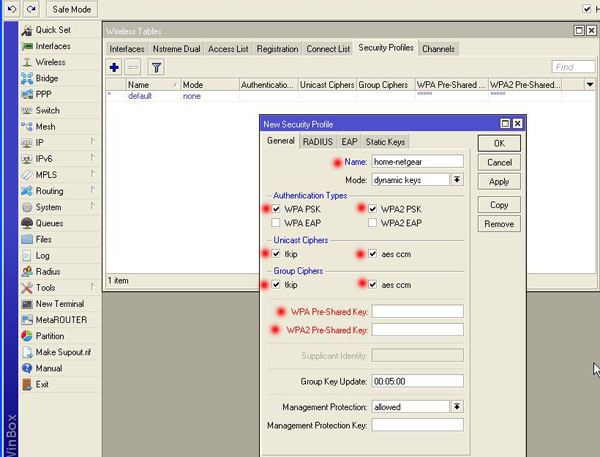Click the Find search box
Screen dimensions: 600x457
coord(574,67)
